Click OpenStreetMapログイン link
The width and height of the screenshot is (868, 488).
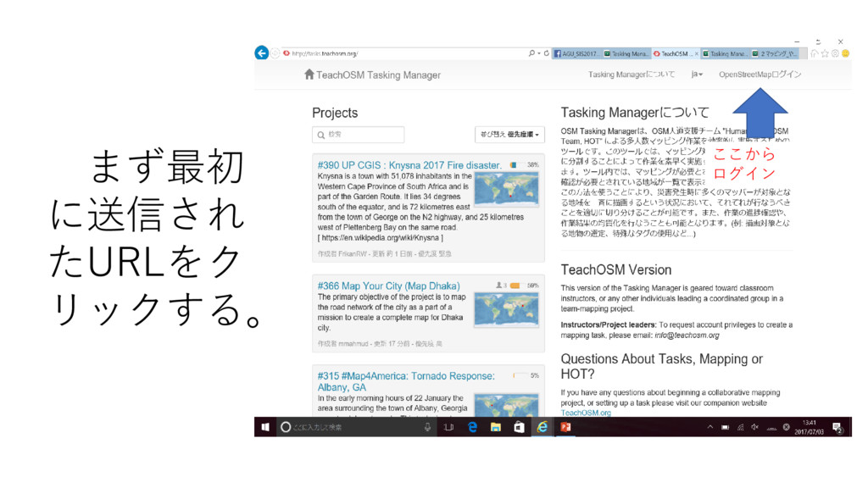click(759, 75)
